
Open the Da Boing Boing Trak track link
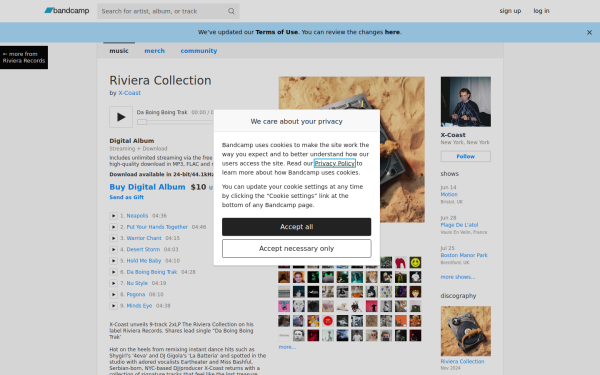pyautogui.click(x=152, y=272)
